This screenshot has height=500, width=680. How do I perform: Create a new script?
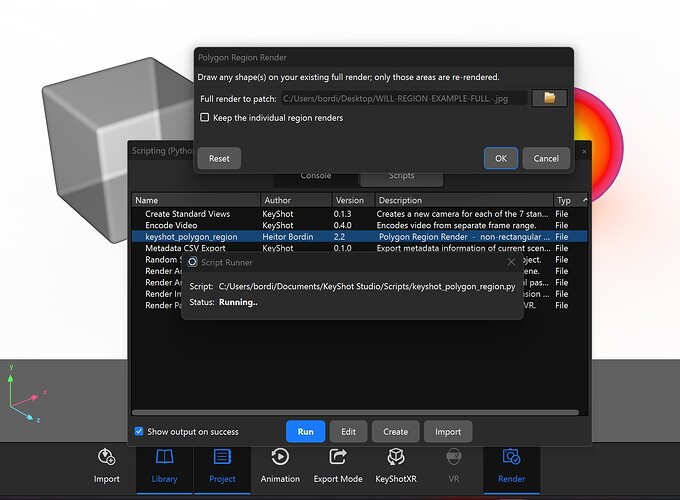396,431
